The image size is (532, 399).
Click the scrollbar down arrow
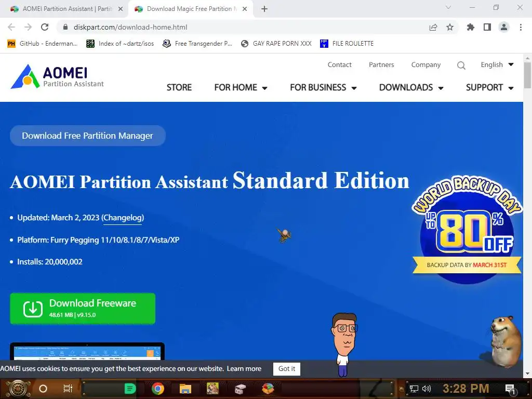coord(527,374)
